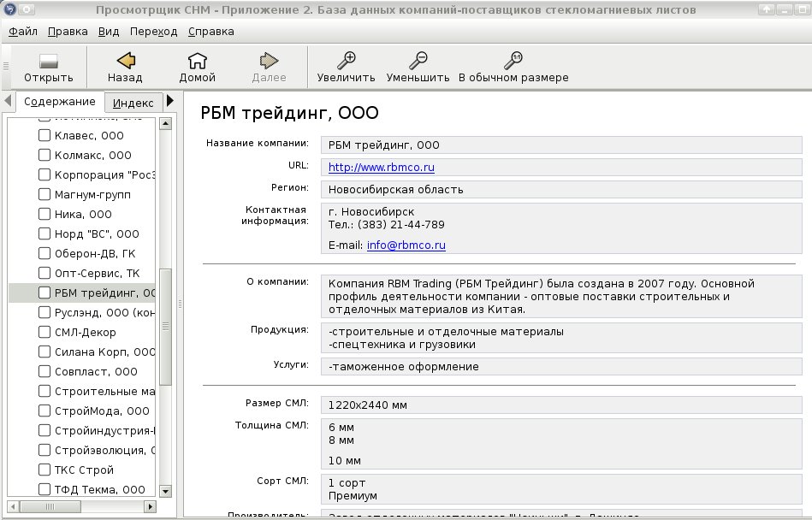Click the 10 мм thickness value
Screen dimensions: 812x520
(344, 460)
